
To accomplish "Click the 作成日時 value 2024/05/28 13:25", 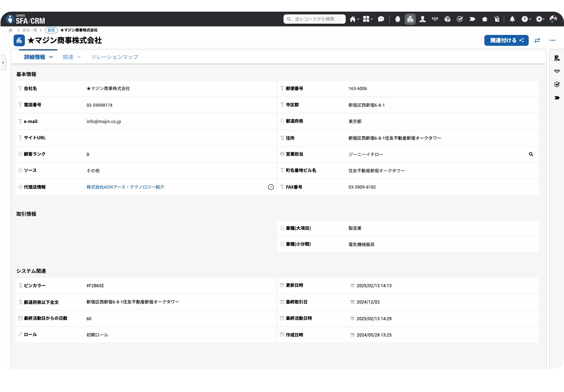I will point(374,335).
